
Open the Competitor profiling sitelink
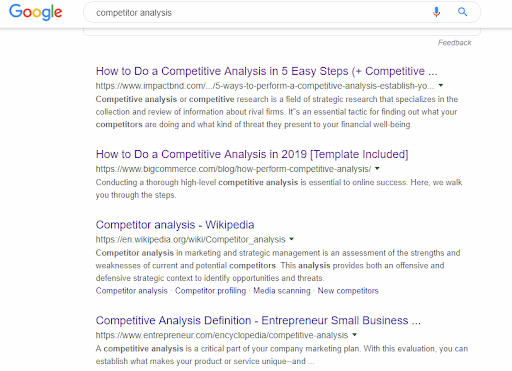point(210,291)
